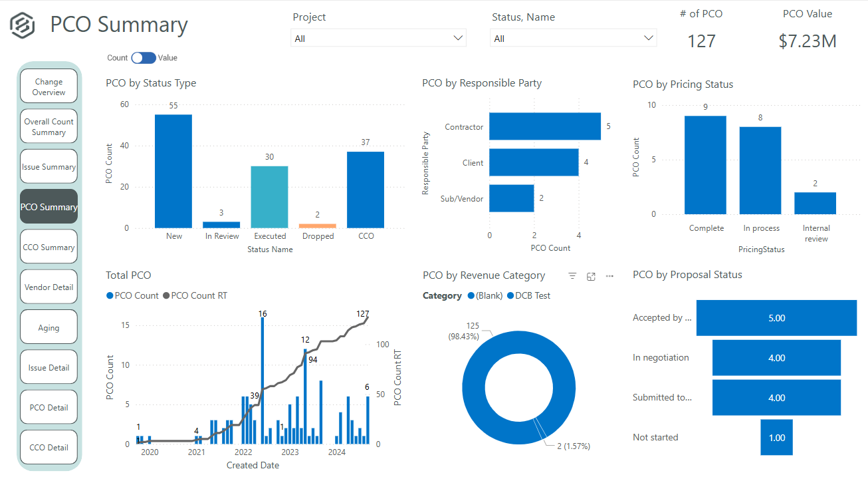Image resolution: width=868 pixels, height=477 pixels.
Task: Click the Total PCO chart title
Action: (128, 275)
